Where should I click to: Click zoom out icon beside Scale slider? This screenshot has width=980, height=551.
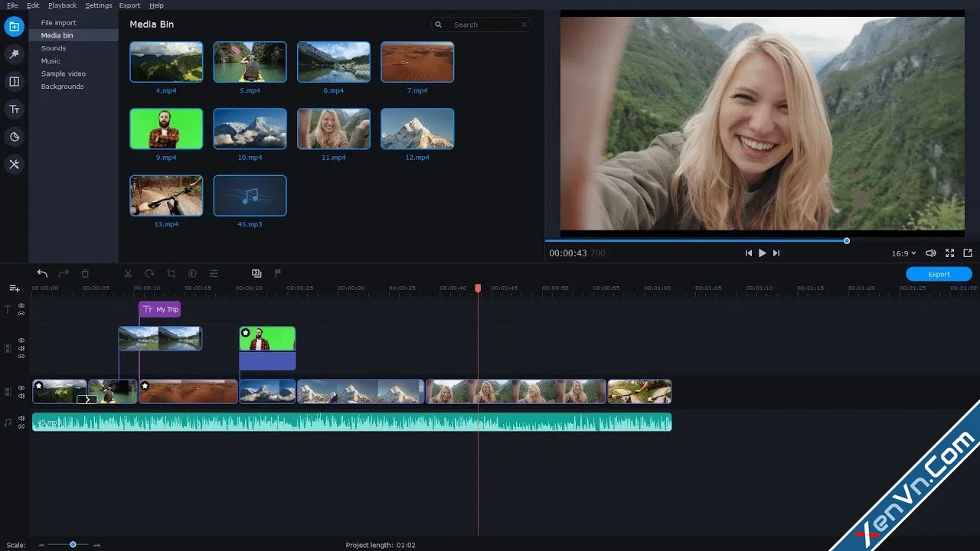pyautogui.click(x=41, y=545)
